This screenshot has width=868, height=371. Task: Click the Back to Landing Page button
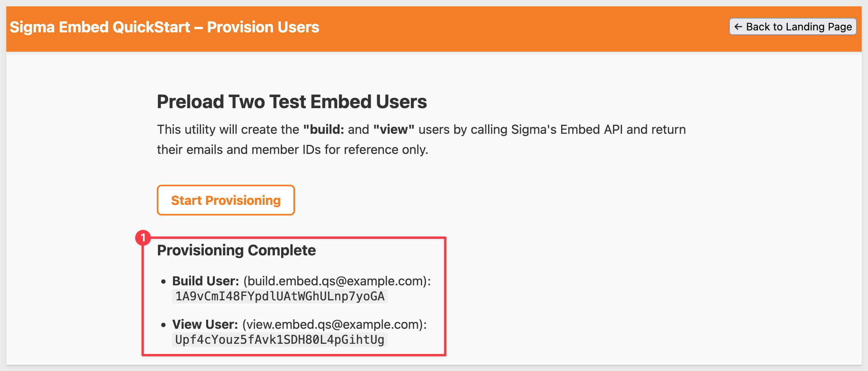click(x=793, y=27)
